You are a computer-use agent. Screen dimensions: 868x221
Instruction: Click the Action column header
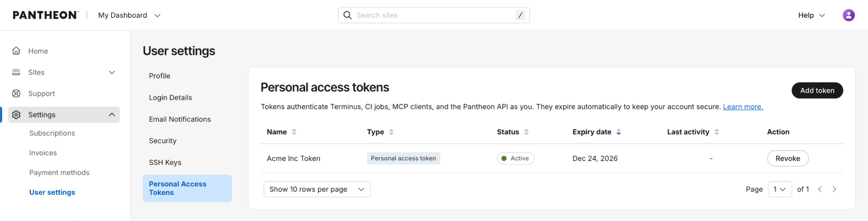coord(778,132)
